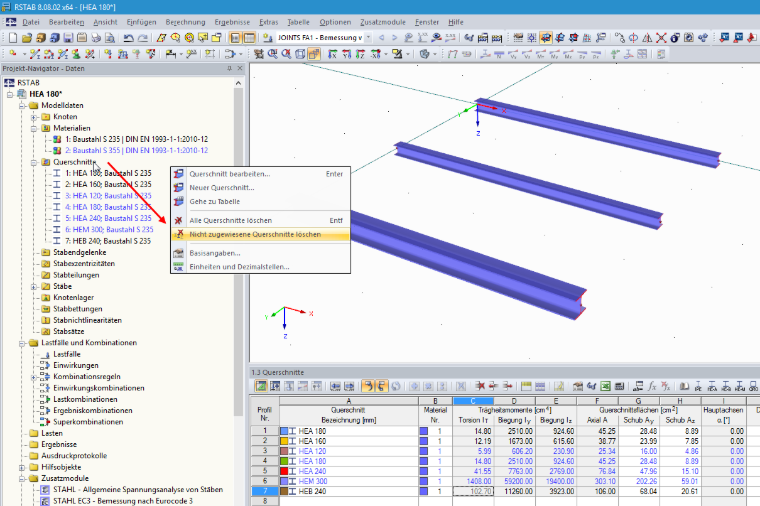Click the Excel export icon in table toolbar
The image size is (760, 506).
(605, 386)
